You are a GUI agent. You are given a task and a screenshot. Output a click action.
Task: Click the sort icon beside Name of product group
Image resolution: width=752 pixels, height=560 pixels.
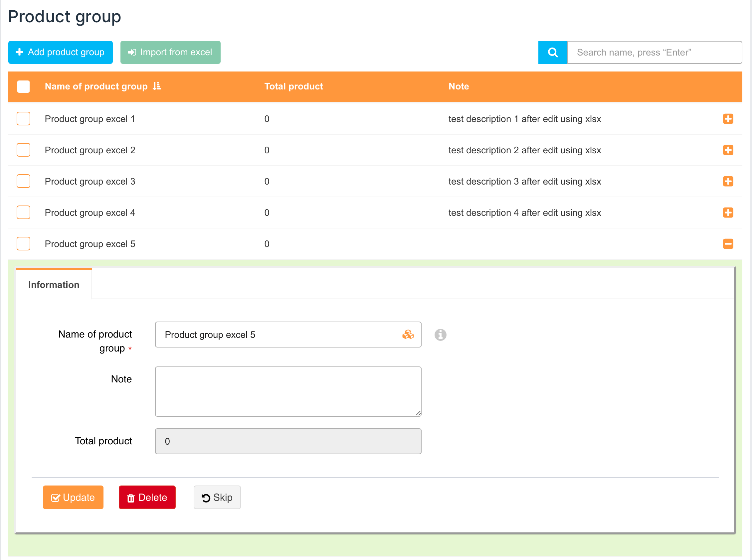click(x=156, y=86)
